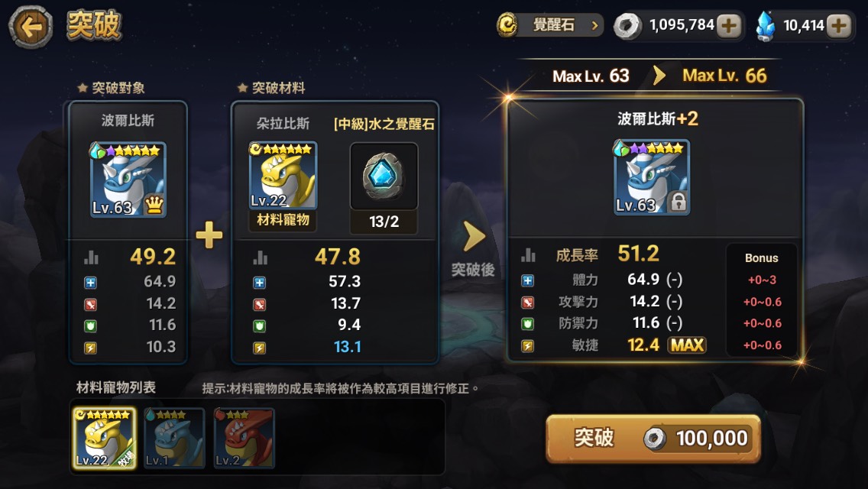Add more blue crystals with plus button
The width and height of the screenshot is (868, 489).
pyautogui.click(x=839, y=25)
